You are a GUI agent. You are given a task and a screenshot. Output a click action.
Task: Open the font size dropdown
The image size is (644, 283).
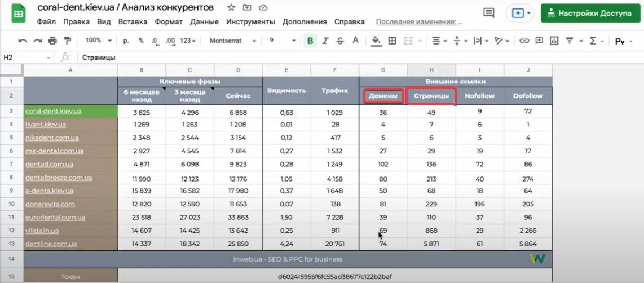282,41
